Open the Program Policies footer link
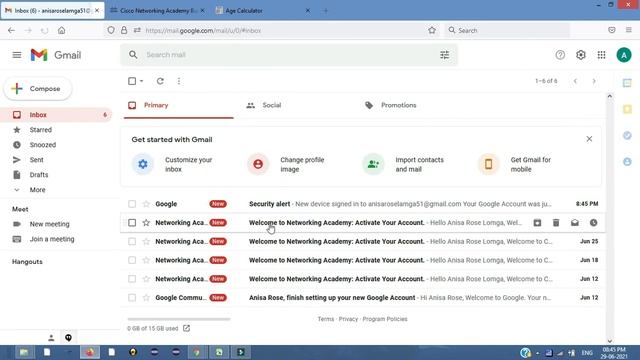Screen dimensions: 640x360 click(385, 319)
